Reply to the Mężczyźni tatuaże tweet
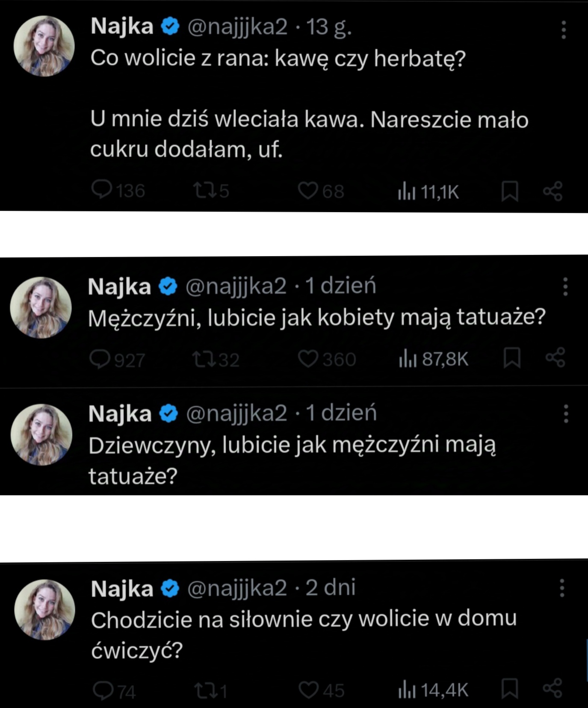The height and width of the screenshot is (708, 588). (x=100, y=359)
